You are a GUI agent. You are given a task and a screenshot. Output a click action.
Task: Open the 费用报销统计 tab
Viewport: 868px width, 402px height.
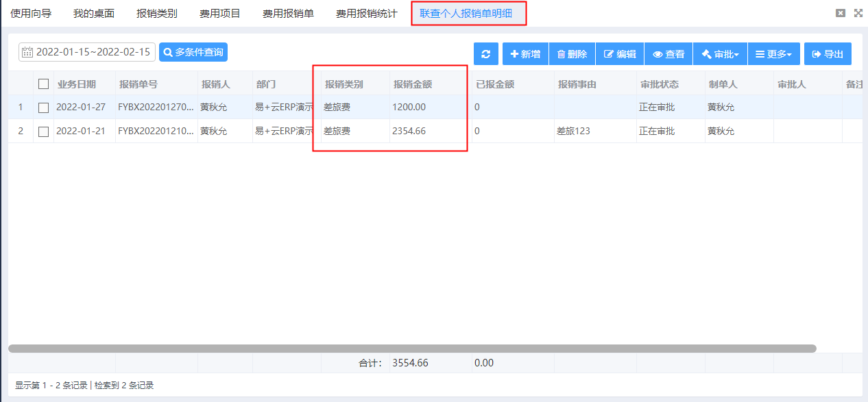click(367, 13)
